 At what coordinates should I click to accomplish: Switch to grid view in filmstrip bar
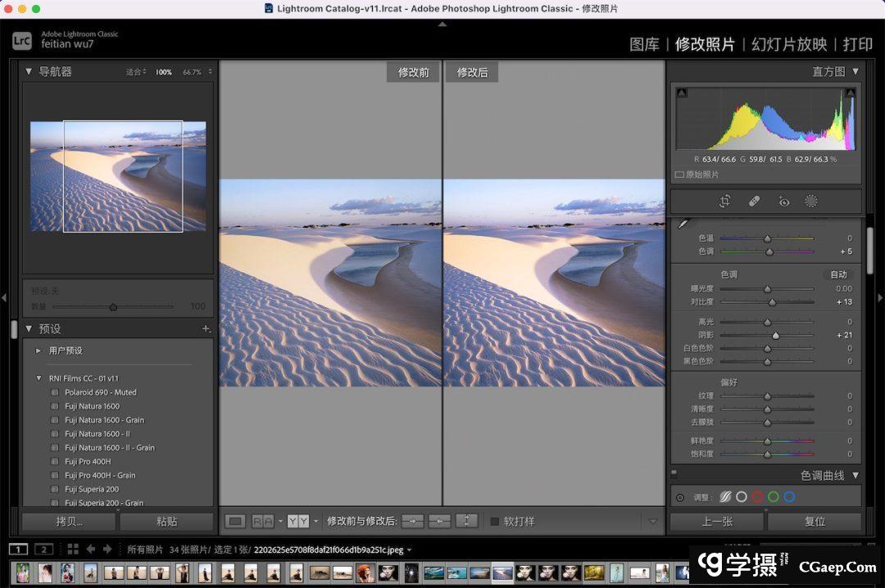(x=72, y=550)
